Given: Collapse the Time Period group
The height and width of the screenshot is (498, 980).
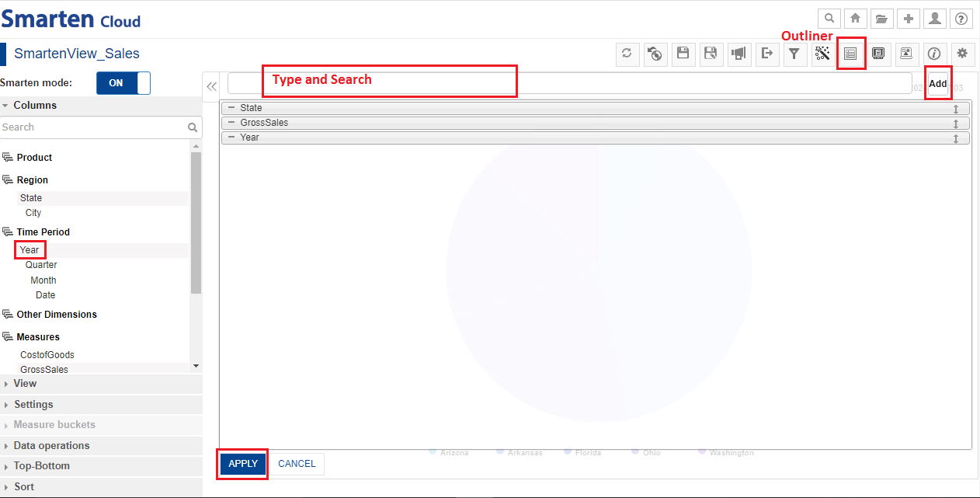Looking at the screenshot, I should (x=8, y=232).
